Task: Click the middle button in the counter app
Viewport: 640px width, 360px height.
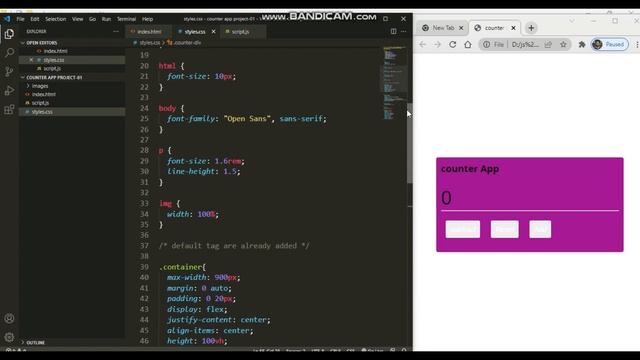Action: (504, 229)
